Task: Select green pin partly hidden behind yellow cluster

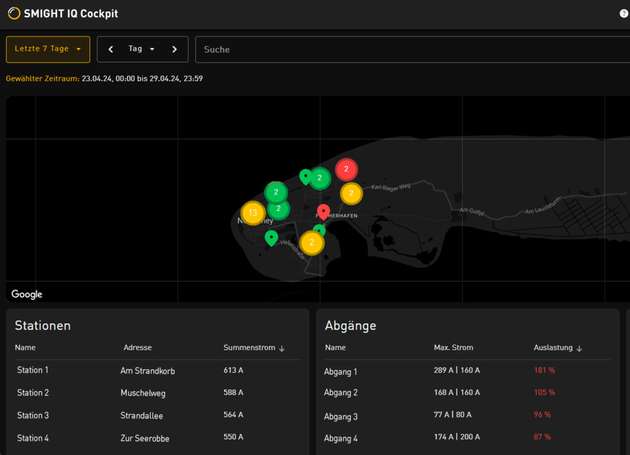Action: tap(320, 229)
